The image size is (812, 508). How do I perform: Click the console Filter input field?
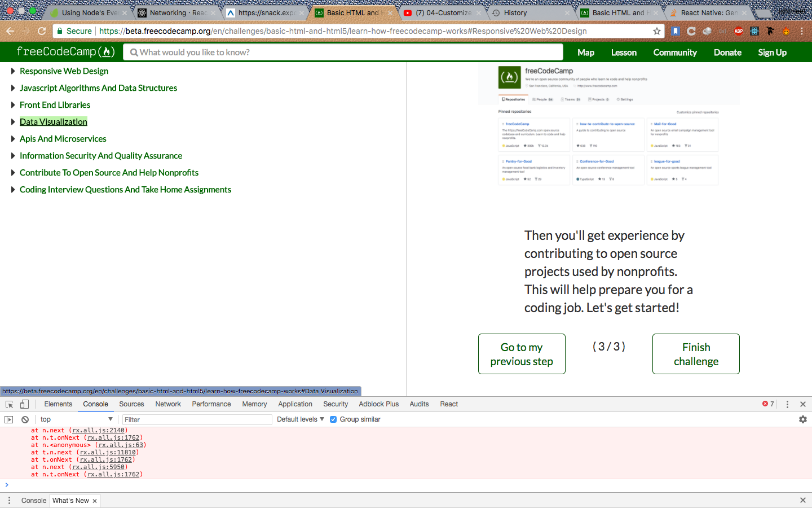[197, 419]
